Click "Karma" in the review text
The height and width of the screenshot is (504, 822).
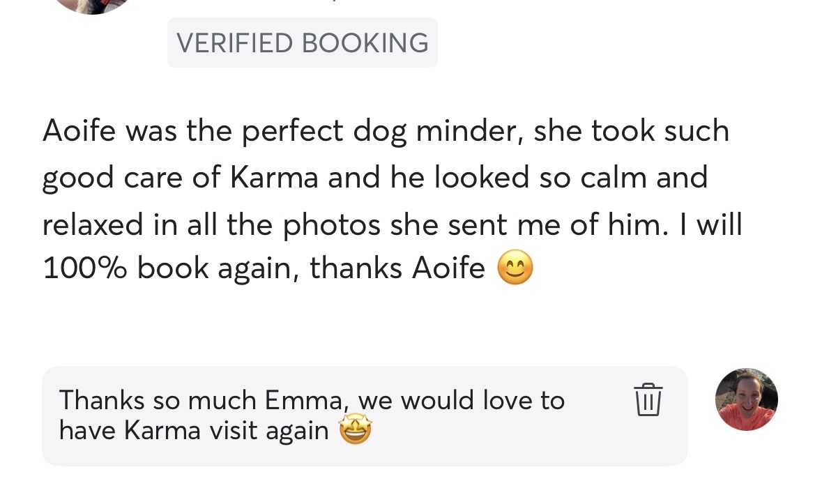273,177
